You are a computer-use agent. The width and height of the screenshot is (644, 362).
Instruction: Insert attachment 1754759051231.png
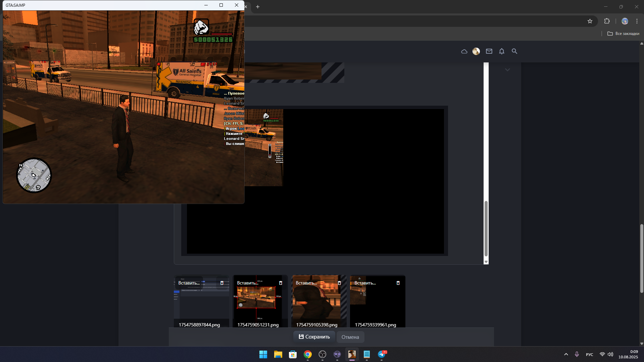click(248, 283)
